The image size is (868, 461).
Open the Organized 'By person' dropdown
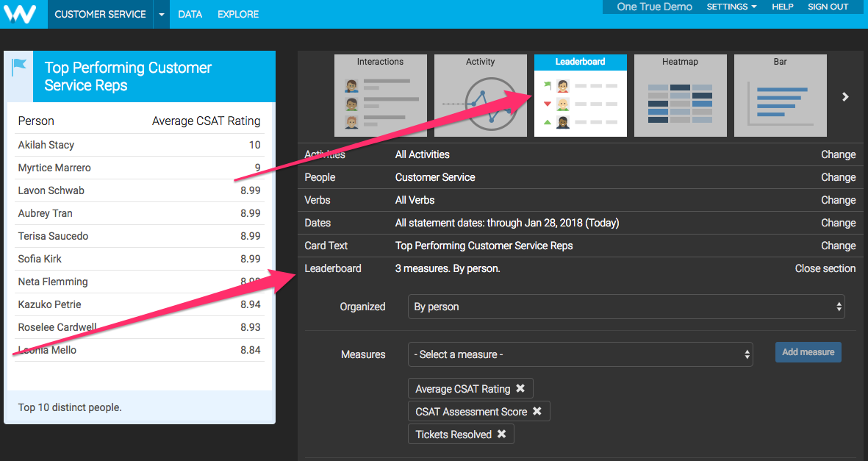[626, 307]
